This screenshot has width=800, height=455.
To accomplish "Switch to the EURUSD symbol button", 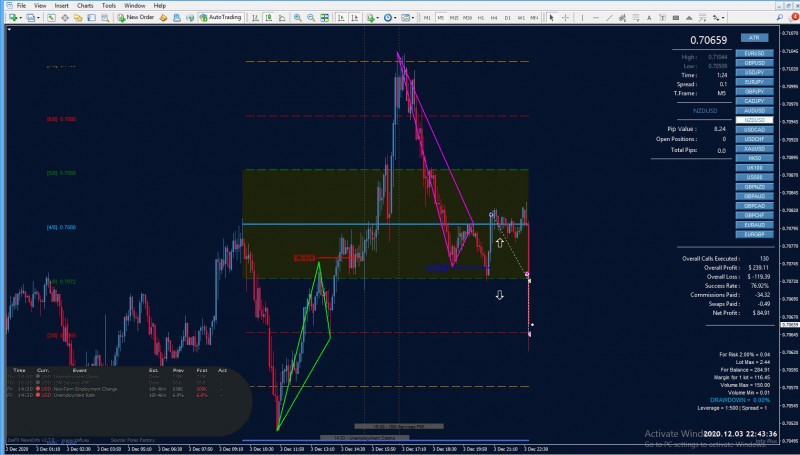I will point(754,53).
